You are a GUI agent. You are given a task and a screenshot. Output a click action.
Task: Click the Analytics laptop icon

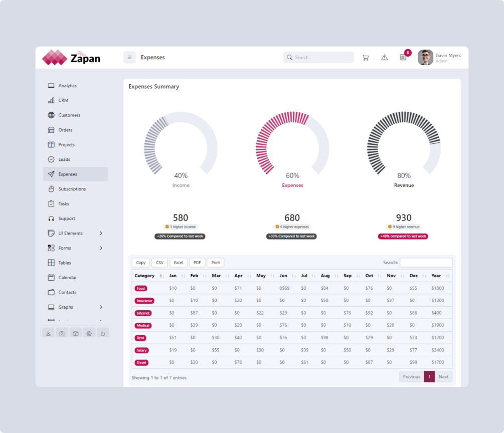pyautogui.click(x=51, y=85)
